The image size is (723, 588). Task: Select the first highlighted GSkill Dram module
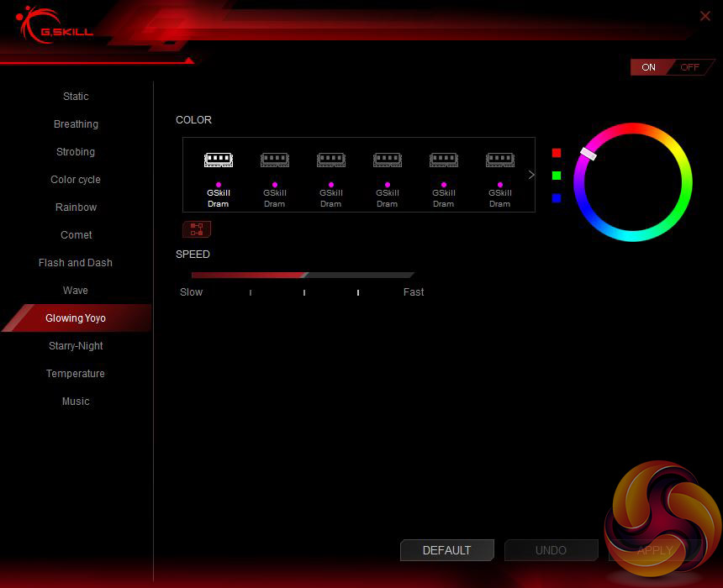click(219, 179)
